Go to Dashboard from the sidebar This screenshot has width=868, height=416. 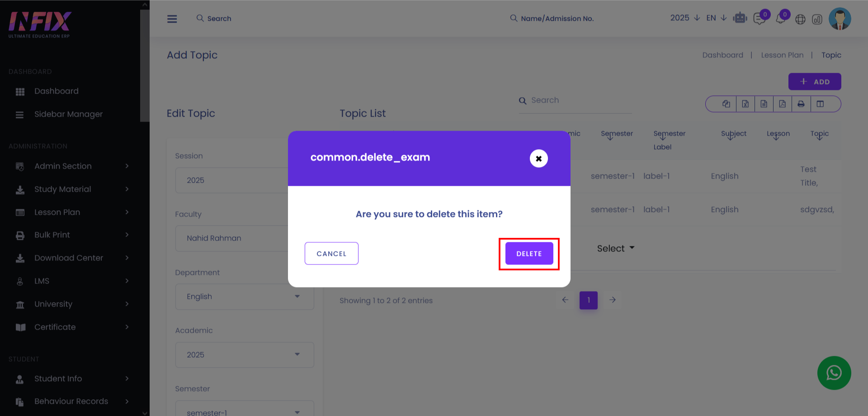pos(56,91)
